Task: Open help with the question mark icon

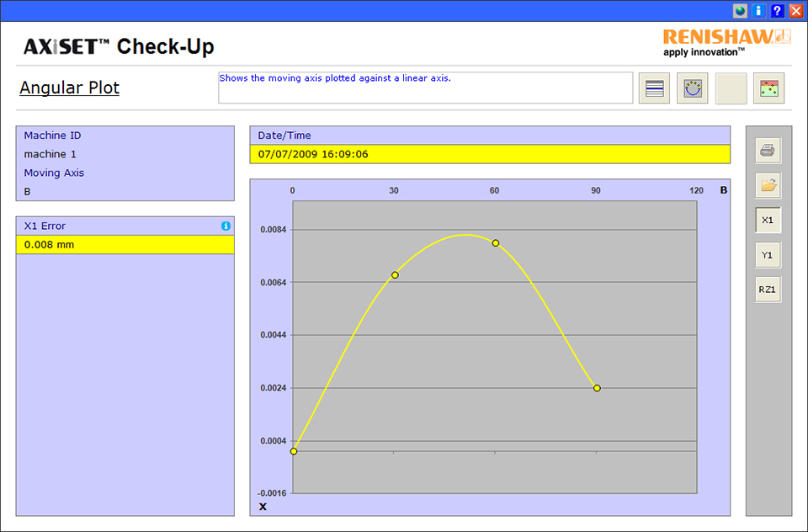Action: coord(778,11)
